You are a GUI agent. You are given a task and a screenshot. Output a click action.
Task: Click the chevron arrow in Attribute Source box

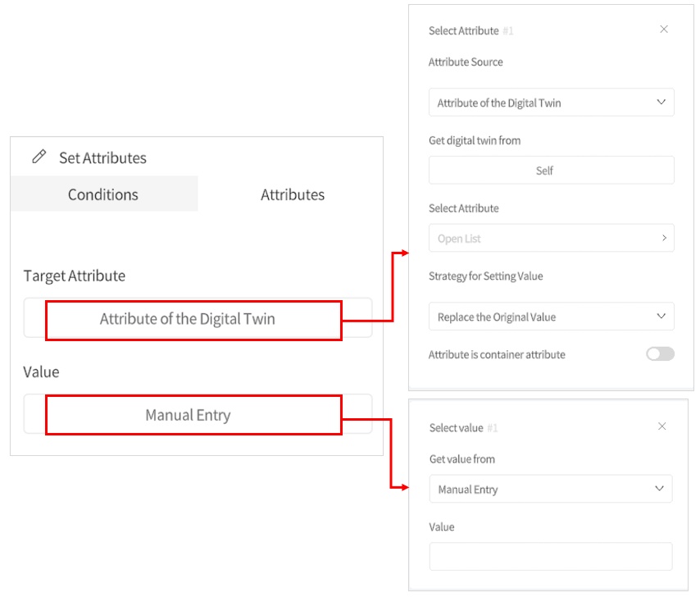pyautogui.click(x=661, y=103)
